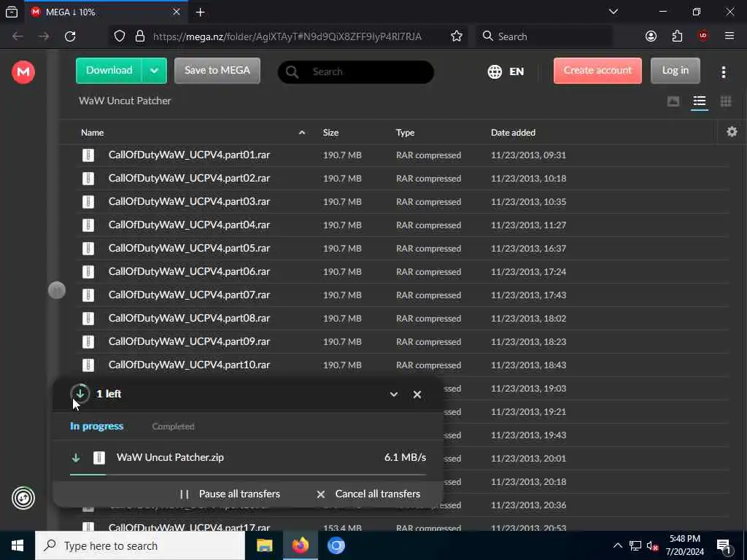Focus the MEGA search field
747x560 pixels.
click(x=355, y=72)
